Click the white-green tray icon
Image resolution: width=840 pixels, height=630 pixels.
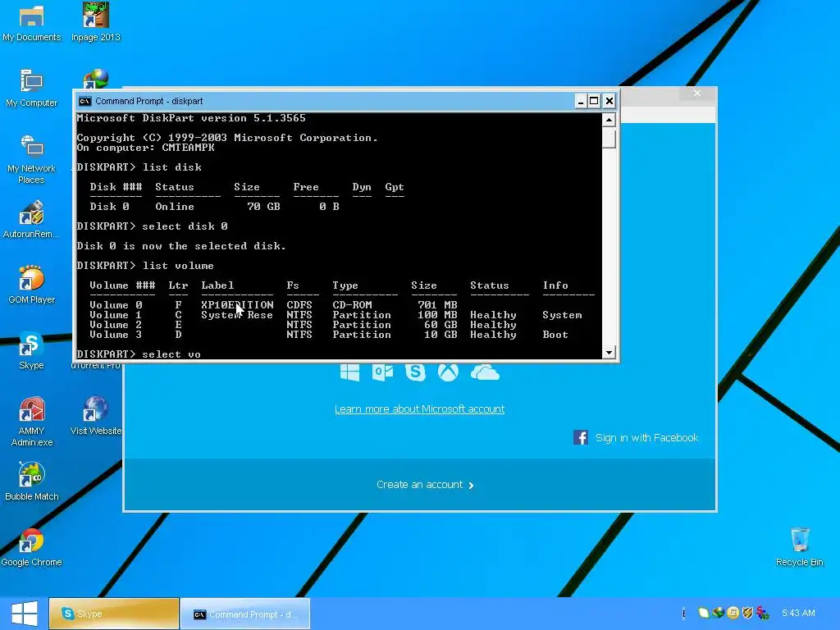pos(703,612)
